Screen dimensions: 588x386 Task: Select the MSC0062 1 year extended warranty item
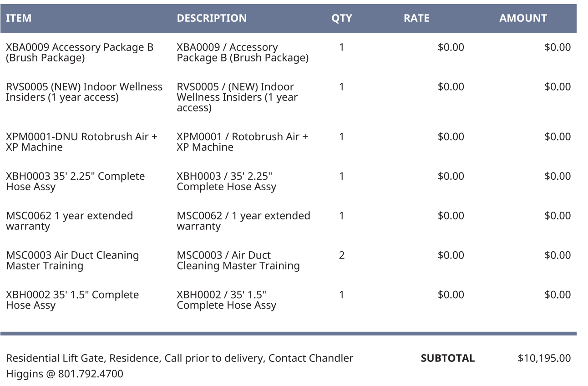(69, 221)
